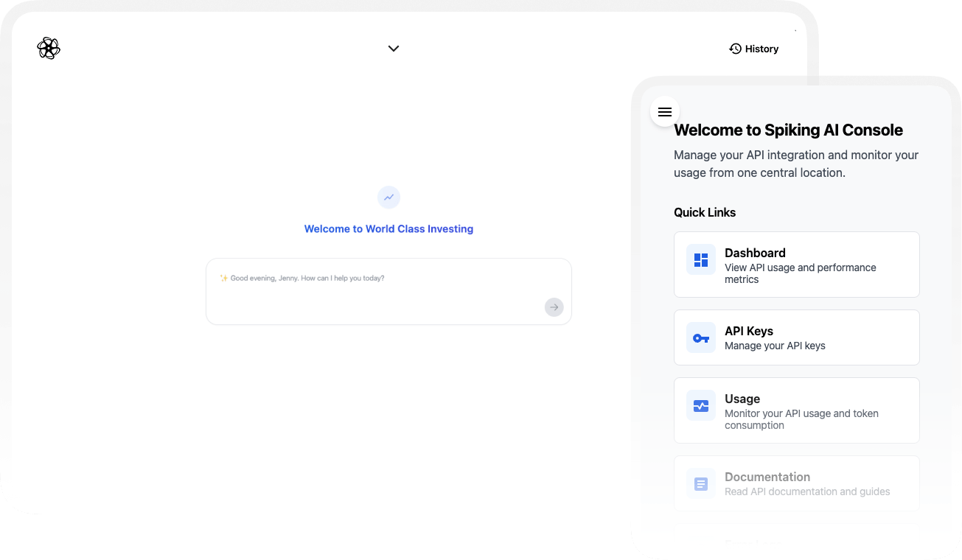
Task: Click the Welcome to World Class Investing heading
Action: (388, 229)
